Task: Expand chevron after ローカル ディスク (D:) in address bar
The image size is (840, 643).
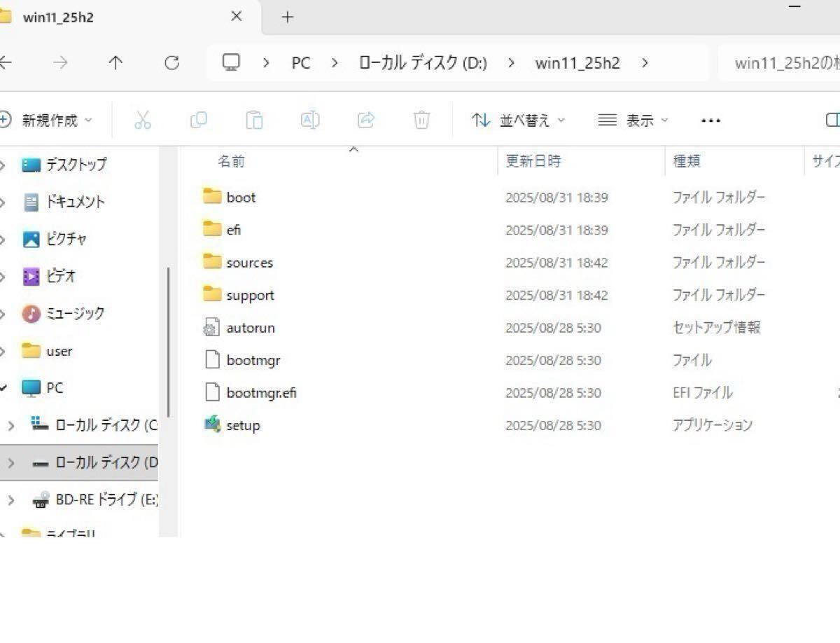Action: click(512, 63)
